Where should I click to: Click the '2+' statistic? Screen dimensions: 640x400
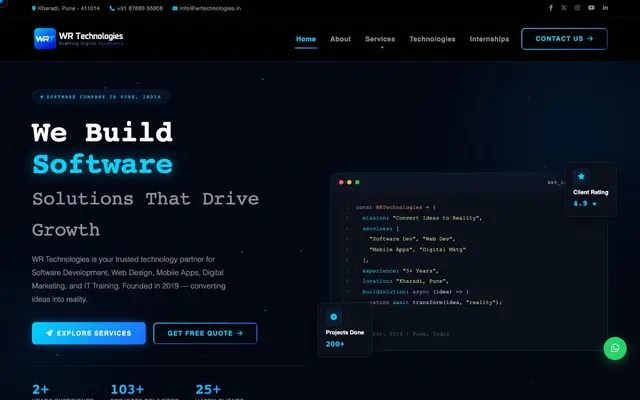click(40, 389)
